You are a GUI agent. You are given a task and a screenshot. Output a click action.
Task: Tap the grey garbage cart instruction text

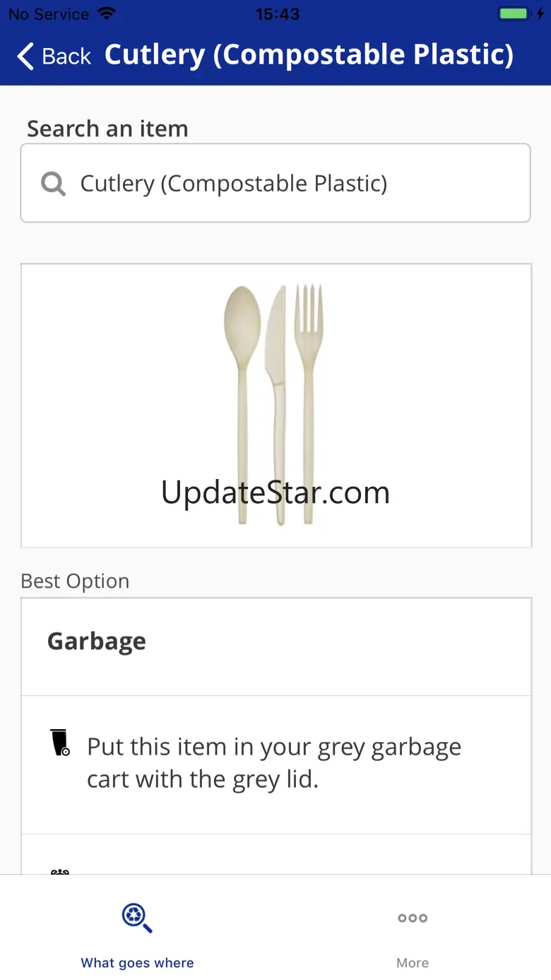(x=274, y=763)
